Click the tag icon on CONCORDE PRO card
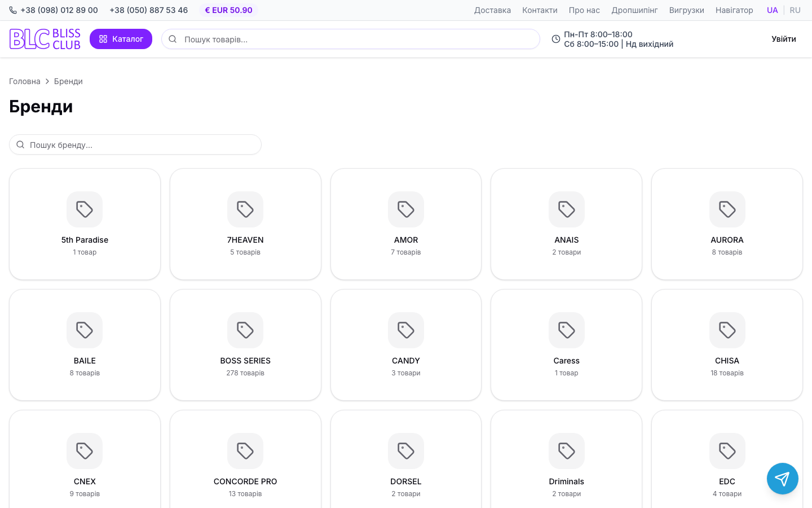The height and width of the screenshot is (508, 812). click(x=245, y=451)
